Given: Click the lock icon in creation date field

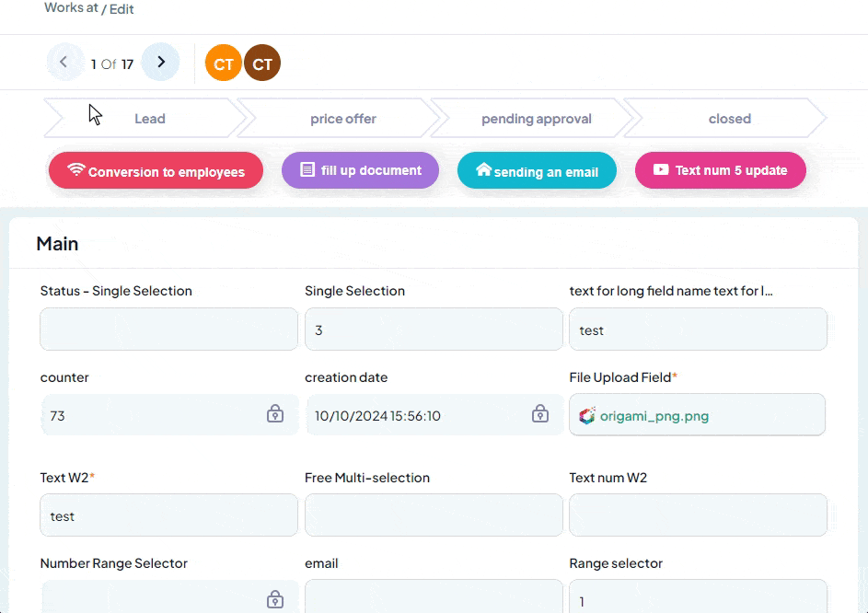Looking at the screenshot, I should 540,413.
